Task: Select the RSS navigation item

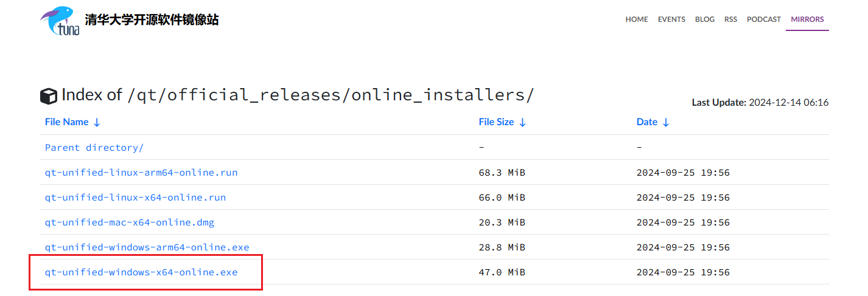Action: point(730,19)
